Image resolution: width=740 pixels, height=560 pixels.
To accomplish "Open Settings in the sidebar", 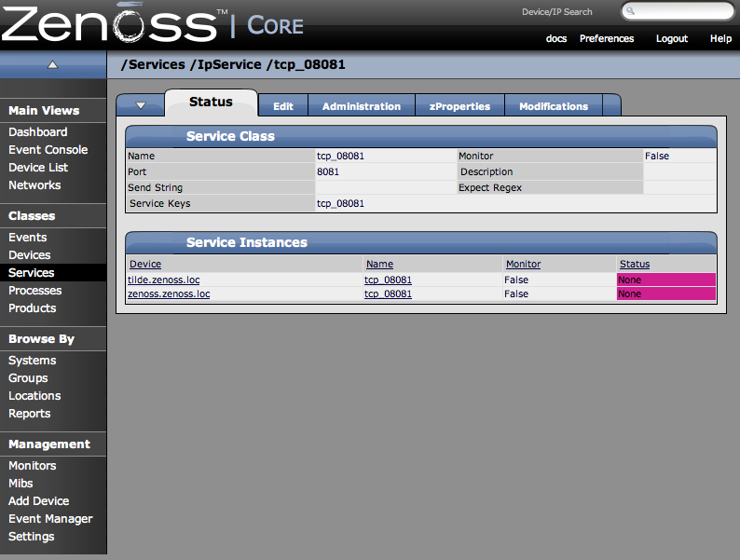I will [31, 537].
